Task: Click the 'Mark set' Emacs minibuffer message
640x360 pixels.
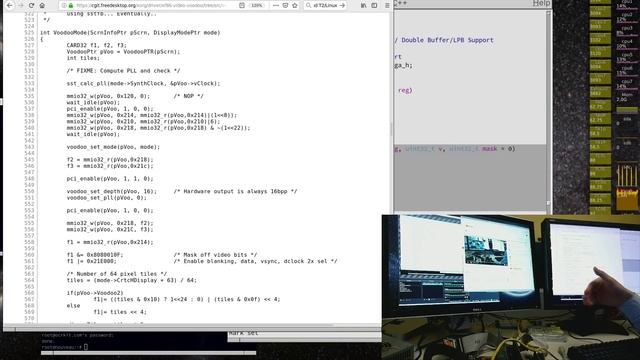Action: point(243,333)
